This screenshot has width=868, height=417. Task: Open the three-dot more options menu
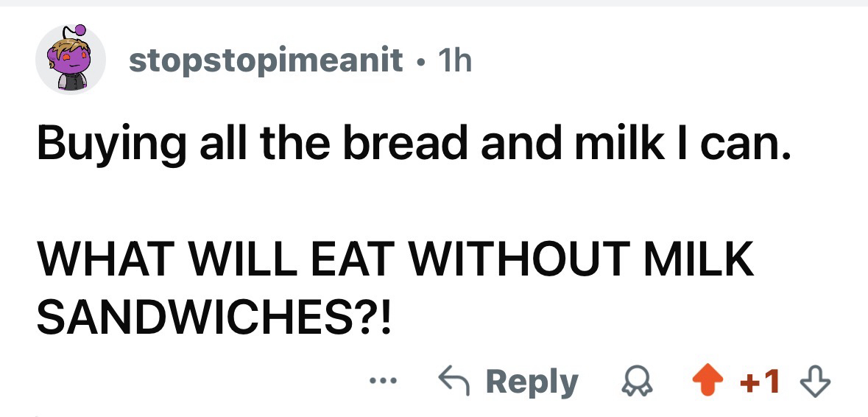[384, 382]
